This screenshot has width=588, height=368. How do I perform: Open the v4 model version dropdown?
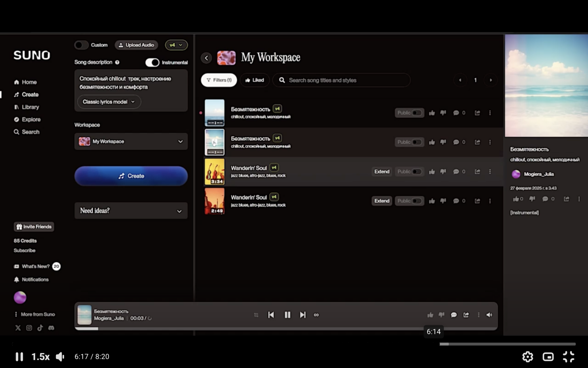(x=176, y=45)
